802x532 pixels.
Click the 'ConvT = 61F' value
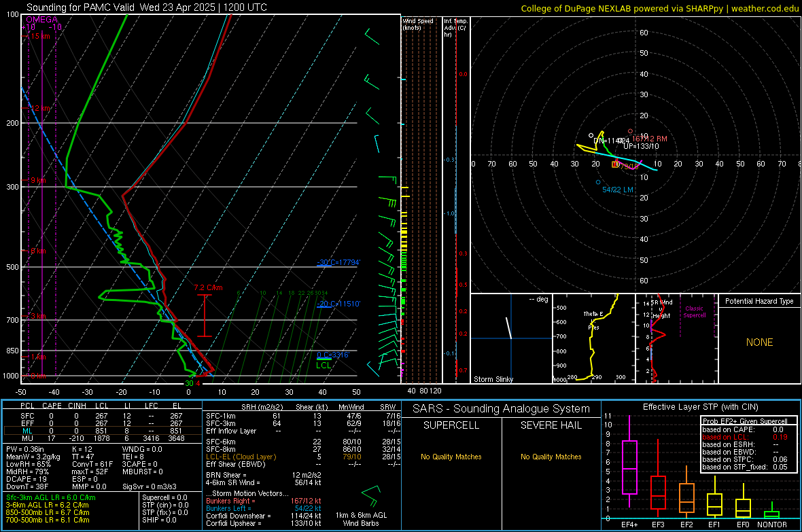tap(92, 464)
